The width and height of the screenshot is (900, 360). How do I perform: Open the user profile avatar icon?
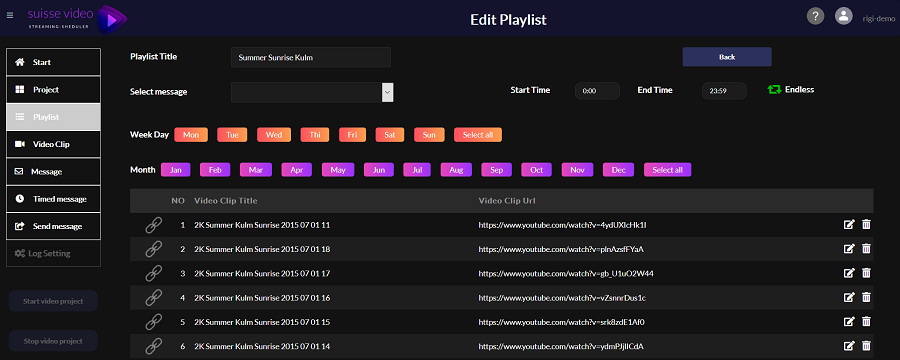tap(844, 16)
